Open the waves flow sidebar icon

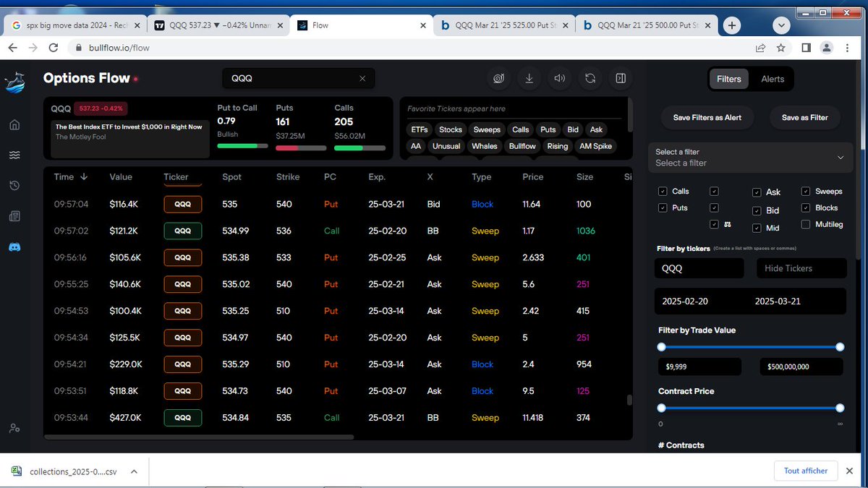point(14,155)
